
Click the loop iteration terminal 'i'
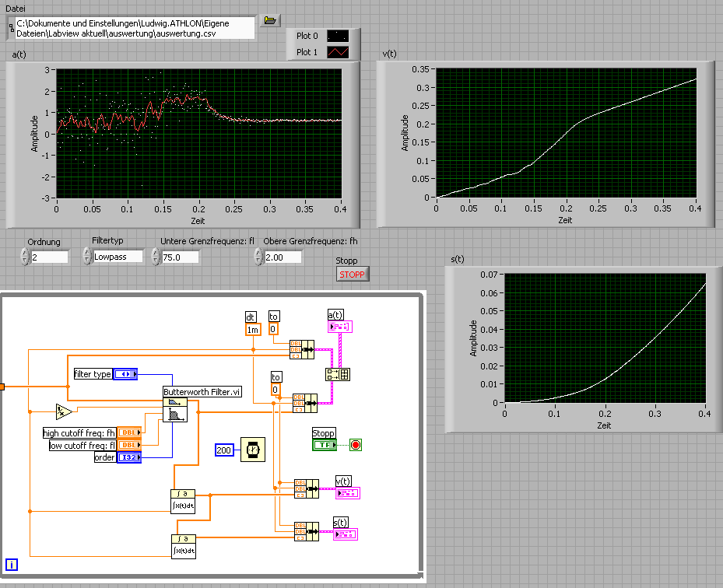(12, 565)
